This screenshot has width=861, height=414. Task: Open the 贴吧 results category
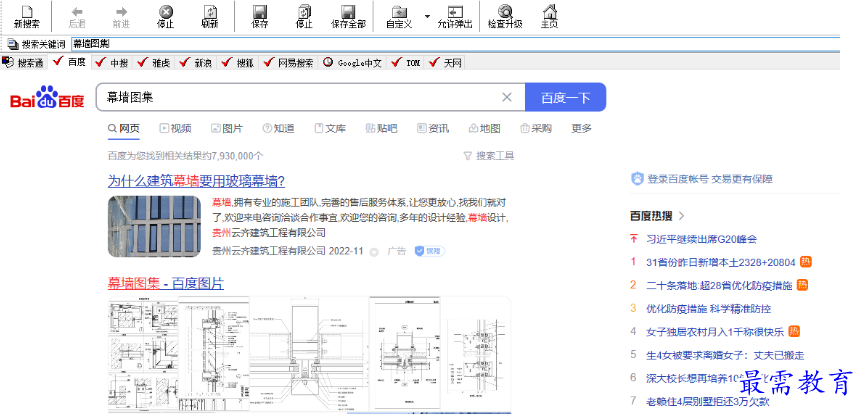[381, 128]
